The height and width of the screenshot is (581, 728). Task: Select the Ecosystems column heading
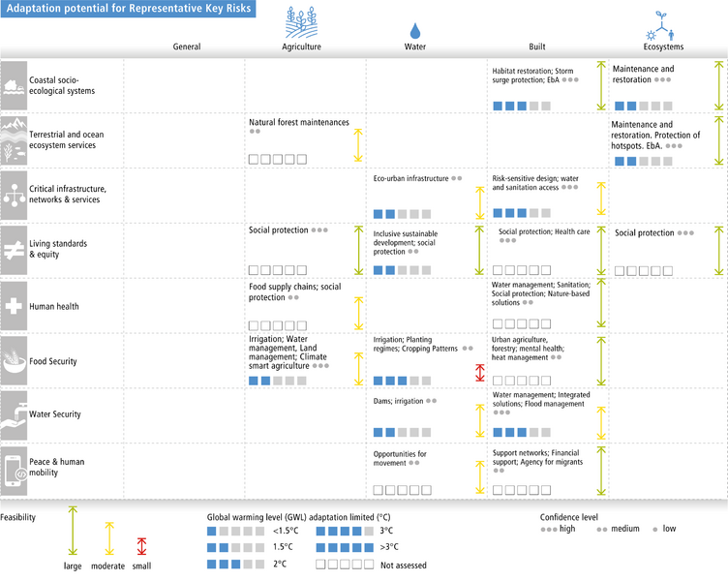click(x=663, y=46)
